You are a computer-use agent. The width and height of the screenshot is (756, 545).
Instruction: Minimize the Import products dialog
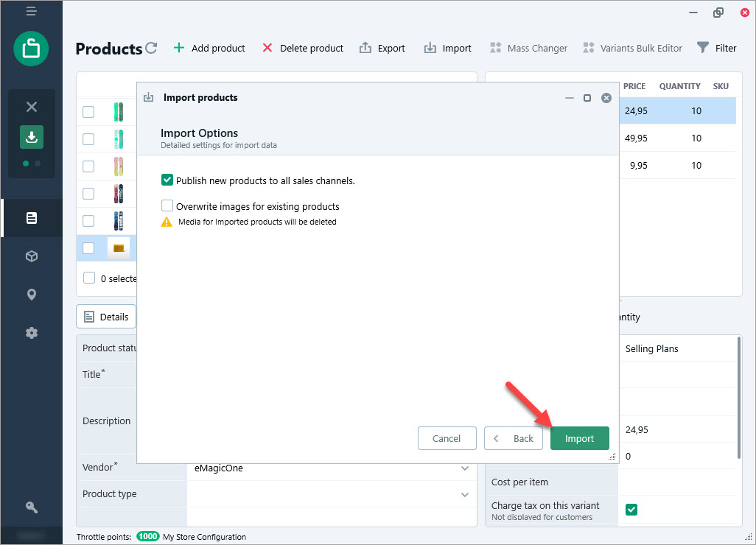(570, 98)
